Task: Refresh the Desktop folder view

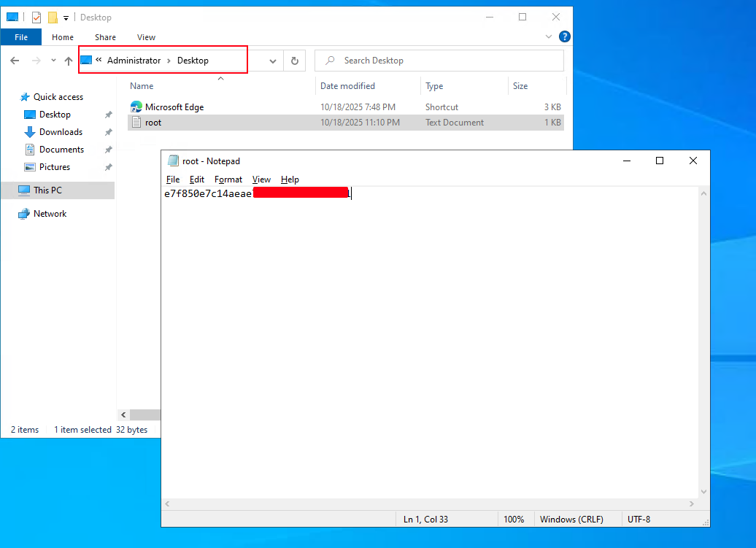Action: (x=295, y=61)
